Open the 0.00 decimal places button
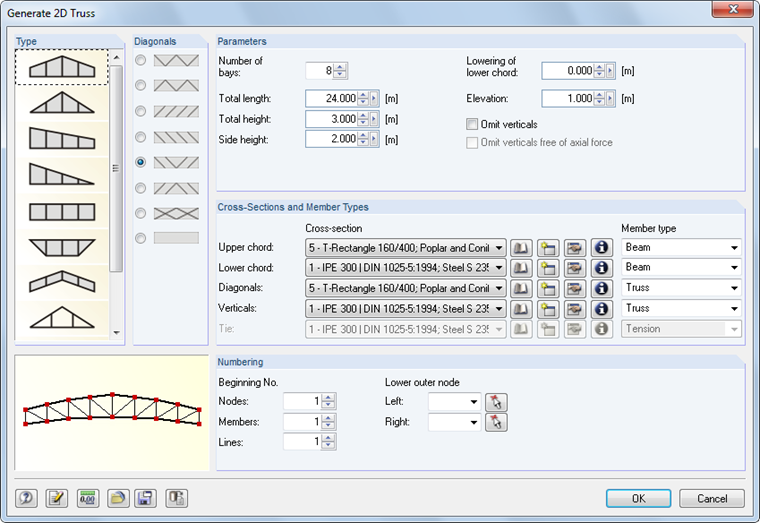 (x=88, y=498)
